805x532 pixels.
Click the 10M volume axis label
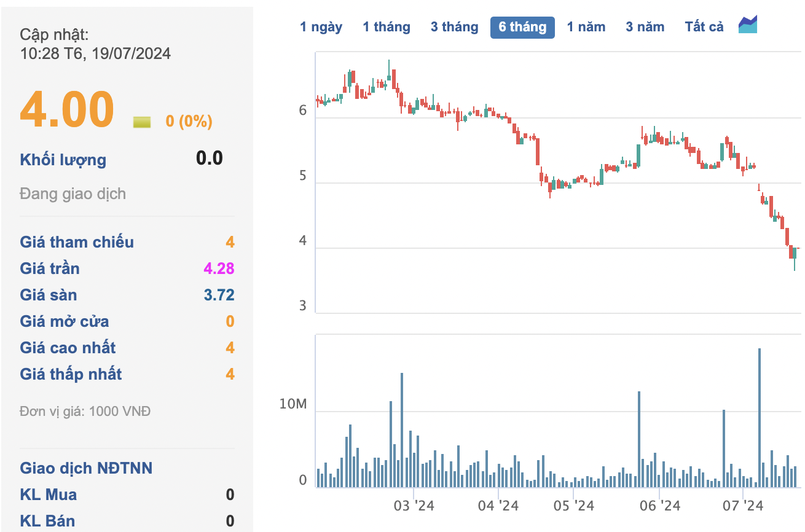coord(293,404)
